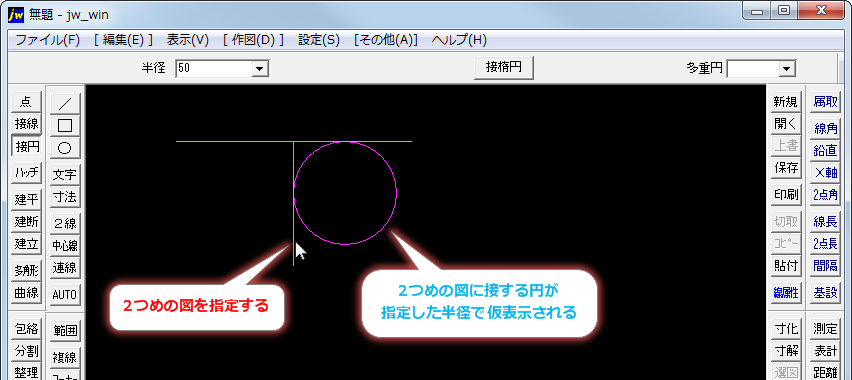
Task: Select the rectangle drawing tool icon
Action: coord(65,125)
